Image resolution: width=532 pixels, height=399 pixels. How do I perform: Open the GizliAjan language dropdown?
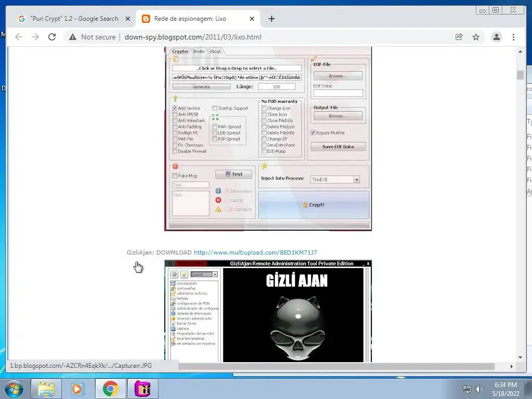pyautogui.click(x=215, y=274)
